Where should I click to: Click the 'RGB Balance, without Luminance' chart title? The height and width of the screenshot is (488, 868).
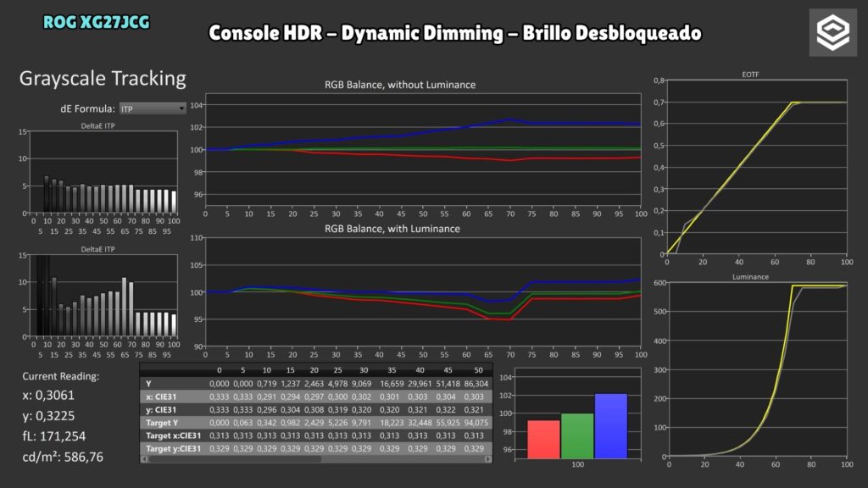(400, 85)
